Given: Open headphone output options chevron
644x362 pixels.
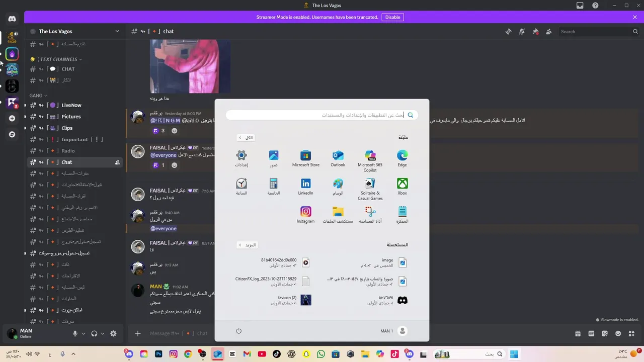Looking at the screenshot, I should 103,333.
